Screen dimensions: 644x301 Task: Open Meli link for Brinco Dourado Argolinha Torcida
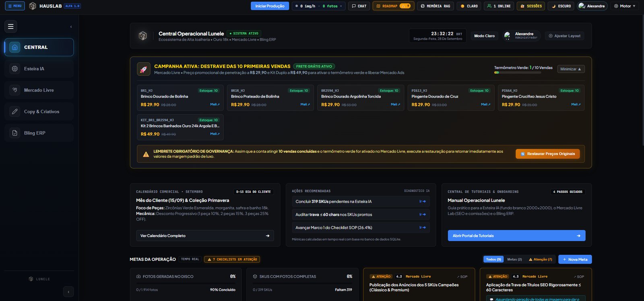pyautogui.click(x=395, y=104)
